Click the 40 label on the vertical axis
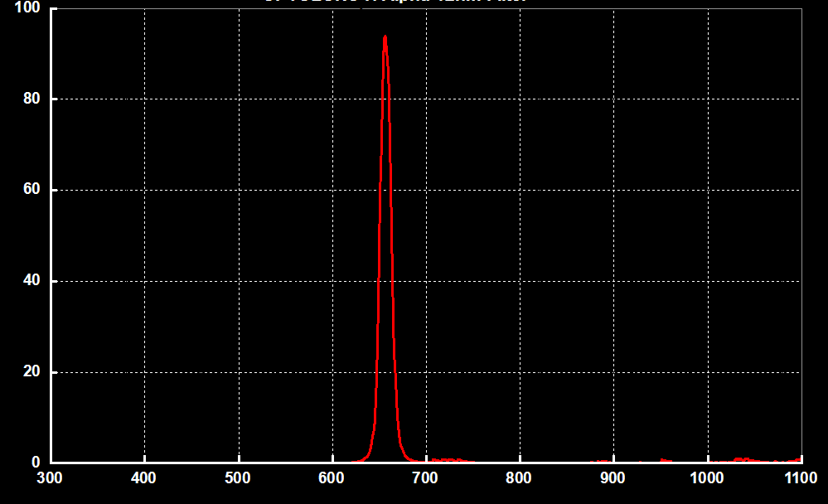This screenshot has height=504, width=828. 31,280
